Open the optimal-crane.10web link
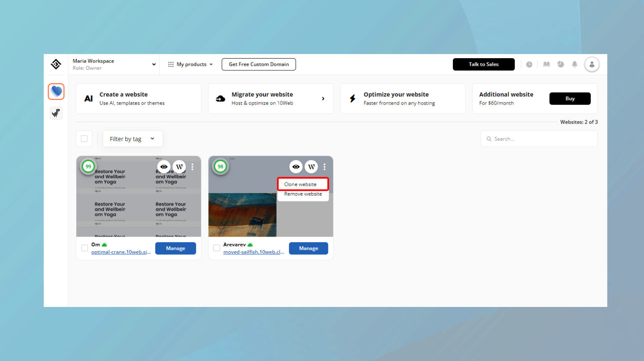 121,252
